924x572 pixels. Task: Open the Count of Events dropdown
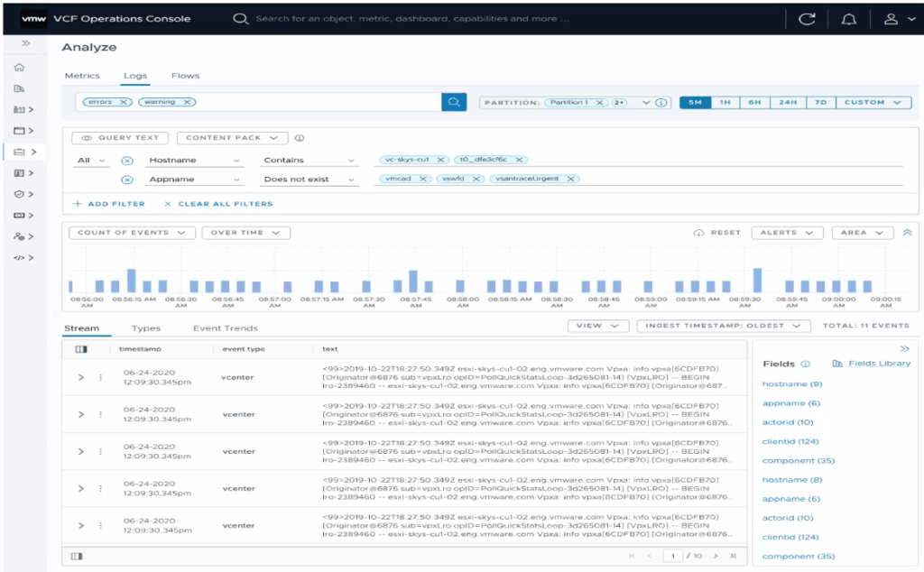[x=133, y=233]
